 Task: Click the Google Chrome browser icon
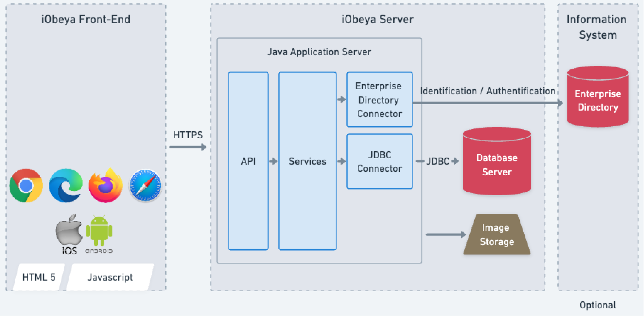(26, 186)
